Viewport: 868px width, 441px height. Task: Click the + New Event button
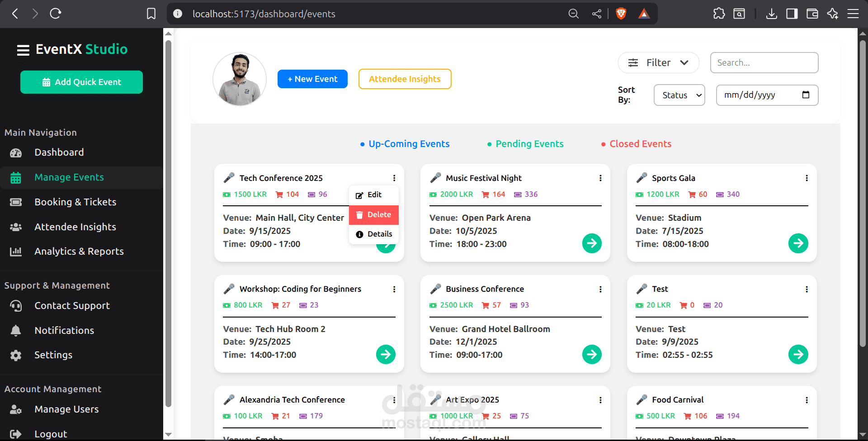[312, 79]
